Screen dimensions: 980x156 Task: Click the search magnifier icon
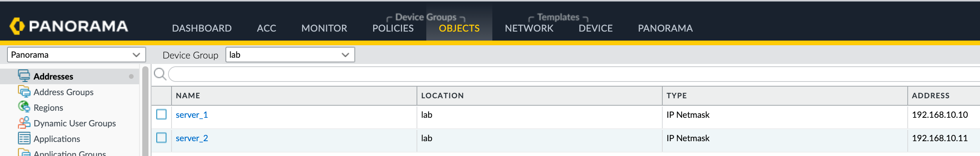click(160, 74)
